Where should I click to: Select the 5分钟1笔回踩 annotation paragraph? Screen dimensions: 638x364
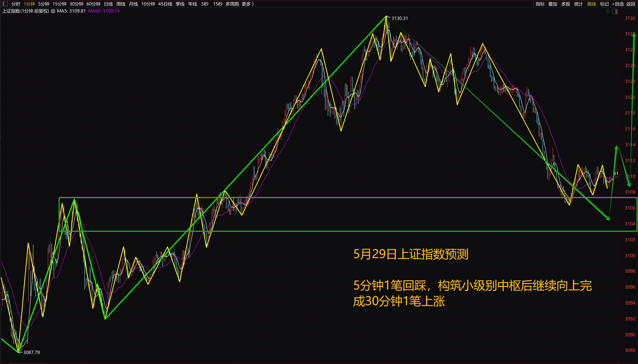[x=472, y=293]
